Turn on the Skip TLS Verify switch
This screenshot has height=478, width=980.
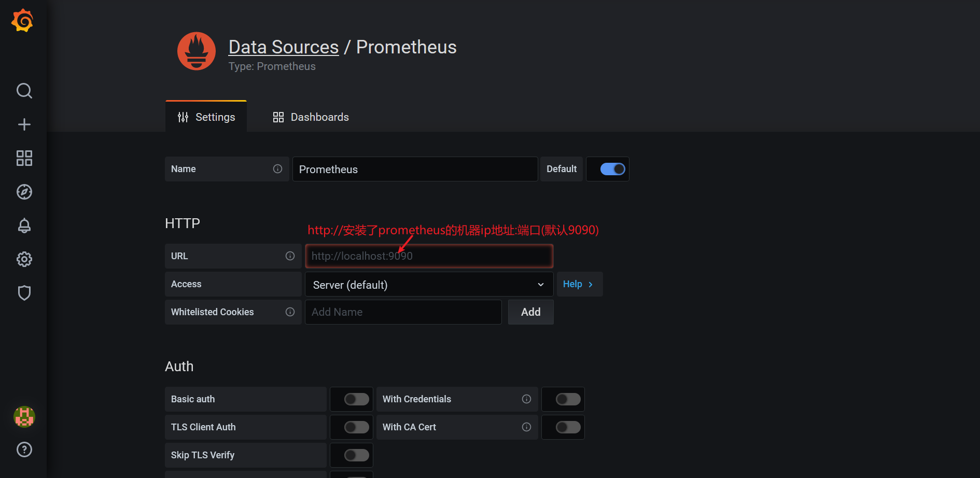click(x=351, y=455)
